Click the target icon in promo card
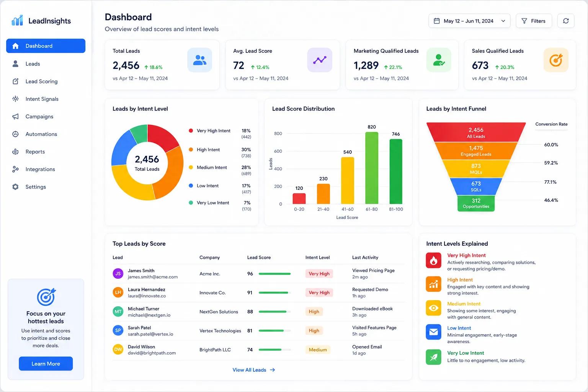 46,297
